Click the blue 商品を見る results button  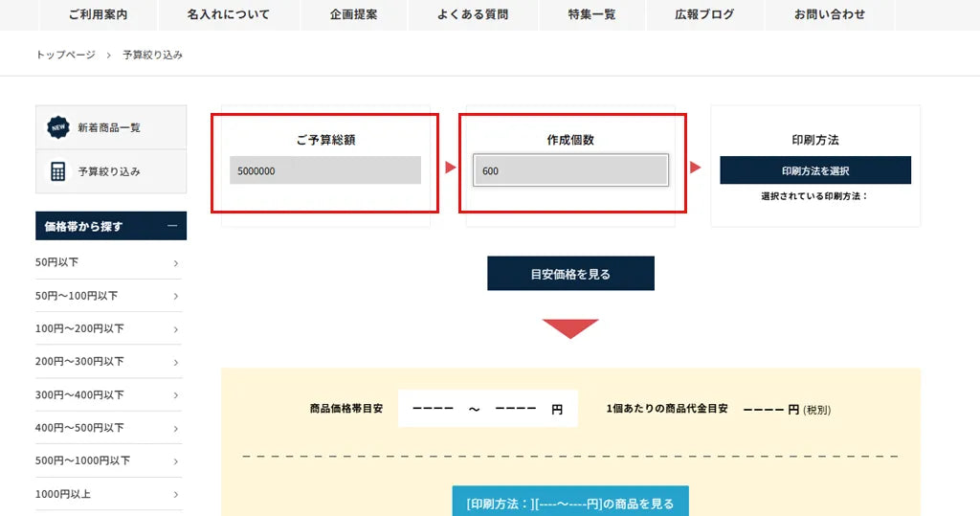tap(569, 503)
